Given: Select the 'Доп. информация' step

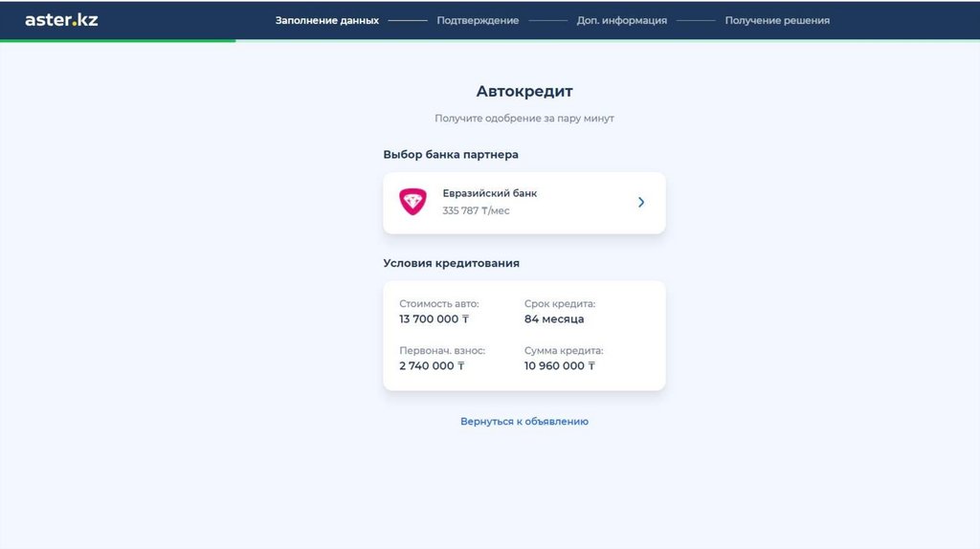Looking at the screenshot, I should [622, 20].
